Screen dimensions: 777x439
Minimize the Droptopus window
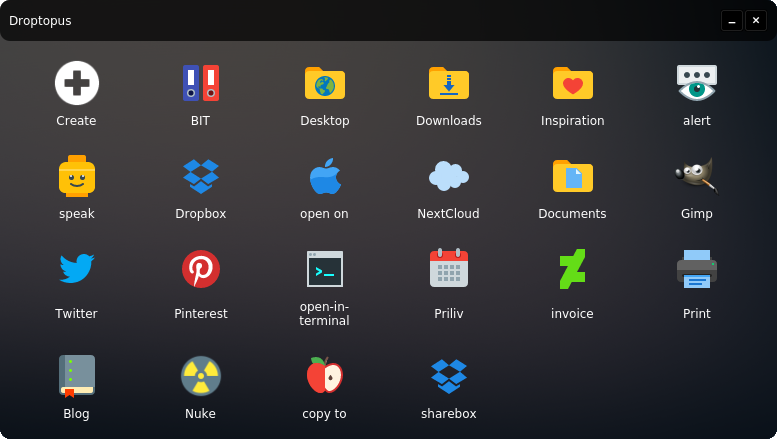(732, 21)
